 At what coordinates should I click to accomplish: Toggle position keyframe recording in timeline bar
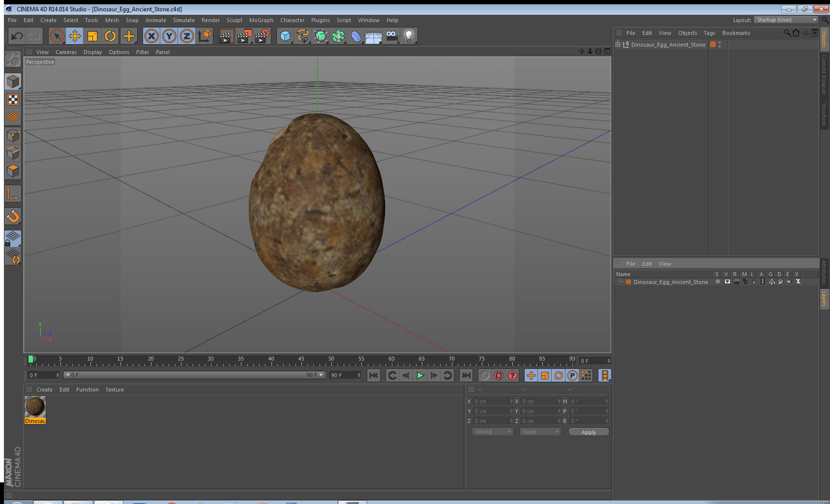click(x=531, y=375)
